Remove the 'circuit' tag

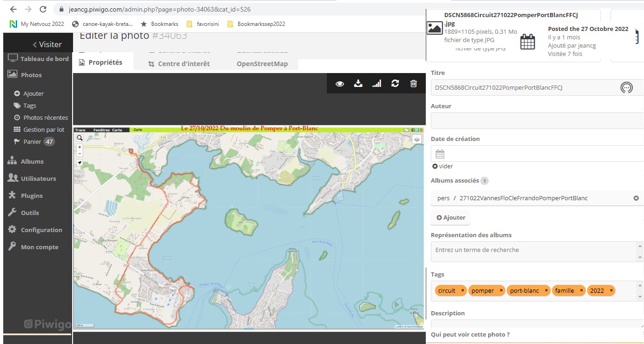pyautogui.click(x=462, y=290)
